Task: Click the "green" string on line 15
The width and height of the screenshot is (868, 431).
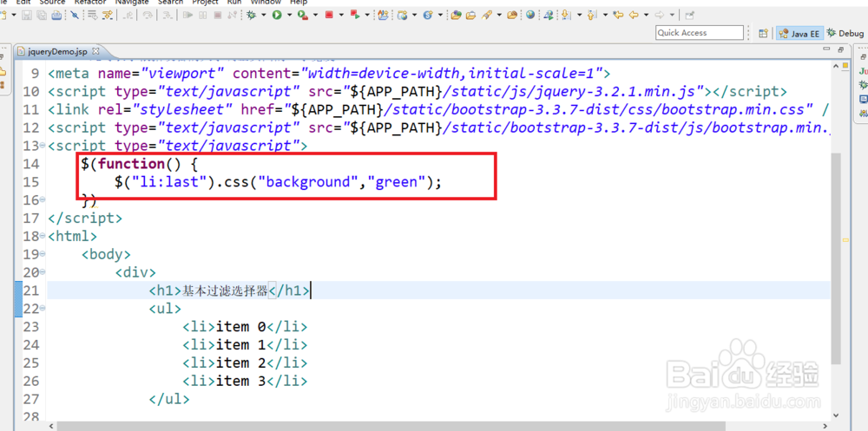Action: coord(397,181)
